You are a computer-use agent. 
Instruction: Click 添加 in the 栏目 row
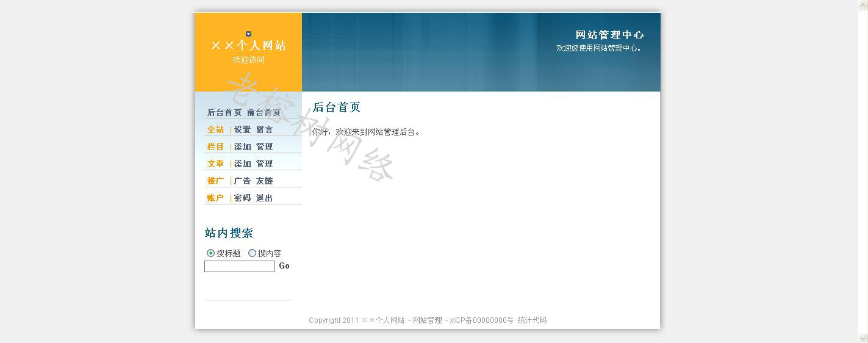tap(243, 146)
